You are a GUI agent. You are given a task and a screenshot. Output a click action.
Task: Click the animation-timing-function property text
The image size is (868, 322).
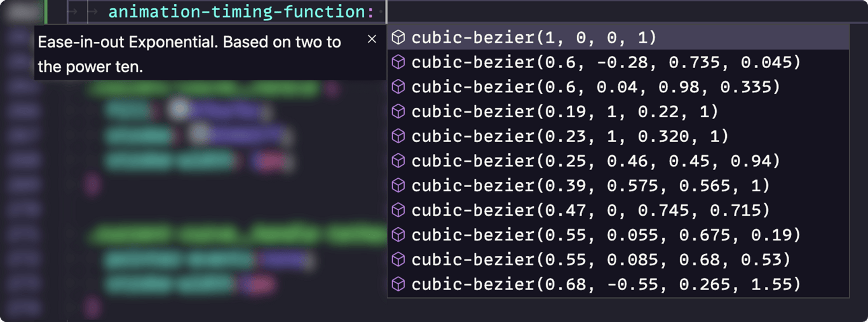point(236,11)
